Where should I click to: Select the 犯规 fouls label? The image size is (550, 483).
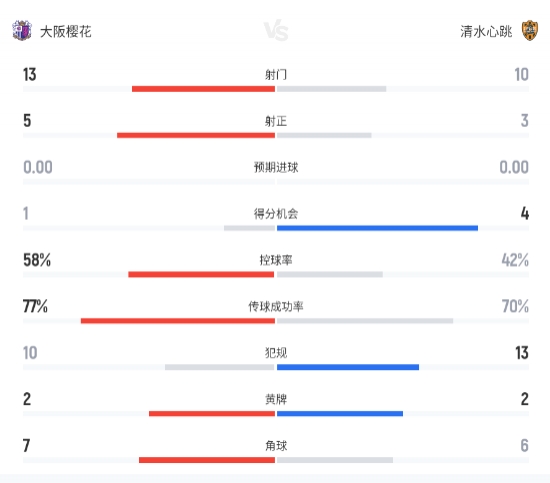(276, 353)
